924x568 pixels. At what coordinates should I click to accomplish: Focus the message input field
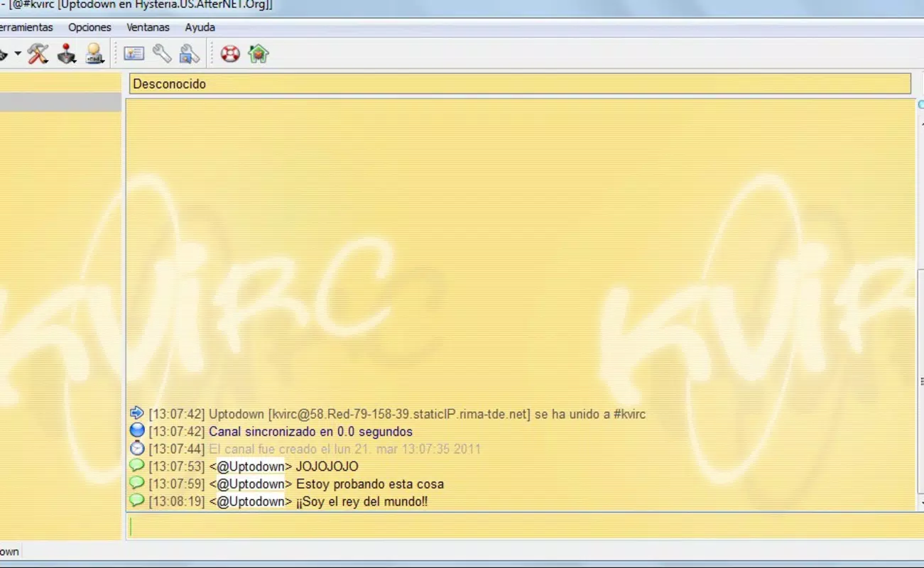(526, 527)
